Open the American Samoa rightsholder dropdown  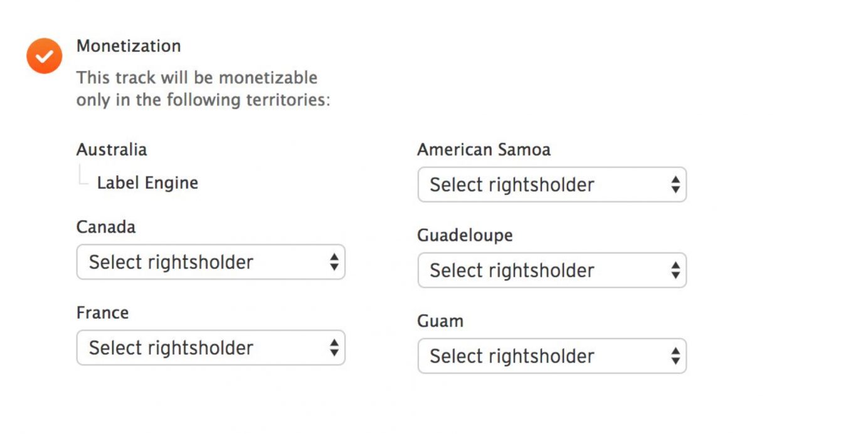pyautogui.click(x=552, y=184)
